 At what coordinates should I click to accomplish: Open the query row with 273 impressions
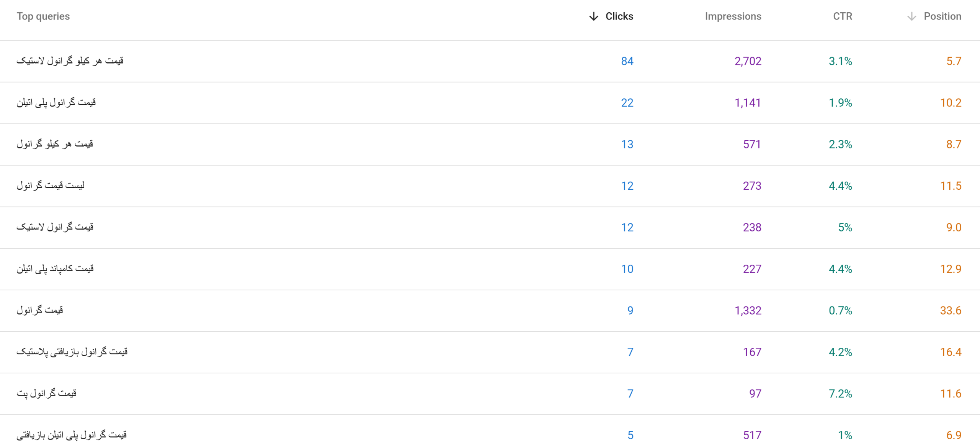tap(490, 186)
